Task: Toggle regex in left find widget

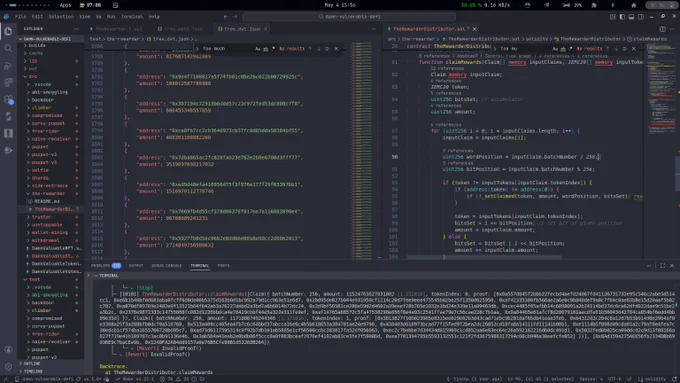Action: click(x=273, y=49)
